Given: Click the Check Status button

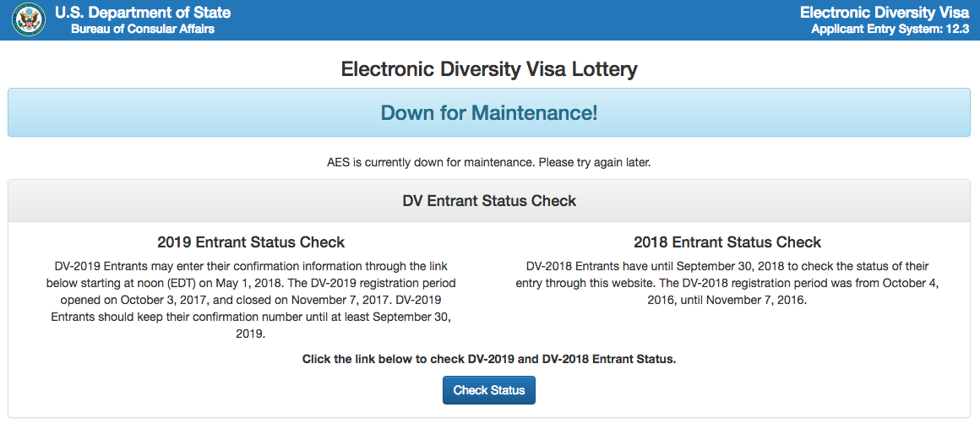Looking at the screenshot, I should [x=489, y=390].
